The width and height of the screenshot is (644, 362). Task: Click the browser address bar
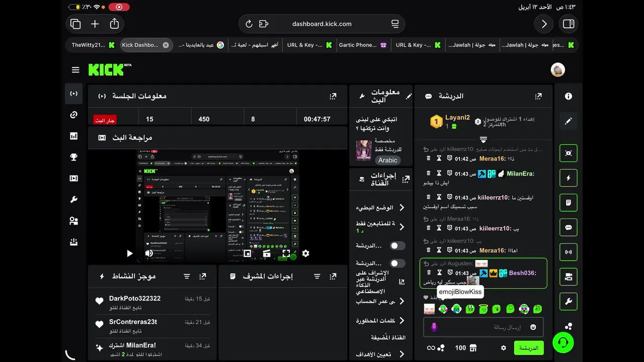point(321,24)
